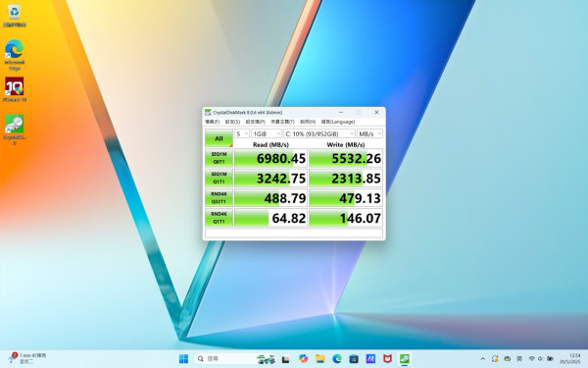Screen dimensions: 588x368
Task: Open the test count dropdown showing 5
Action: tap(242, 133)
